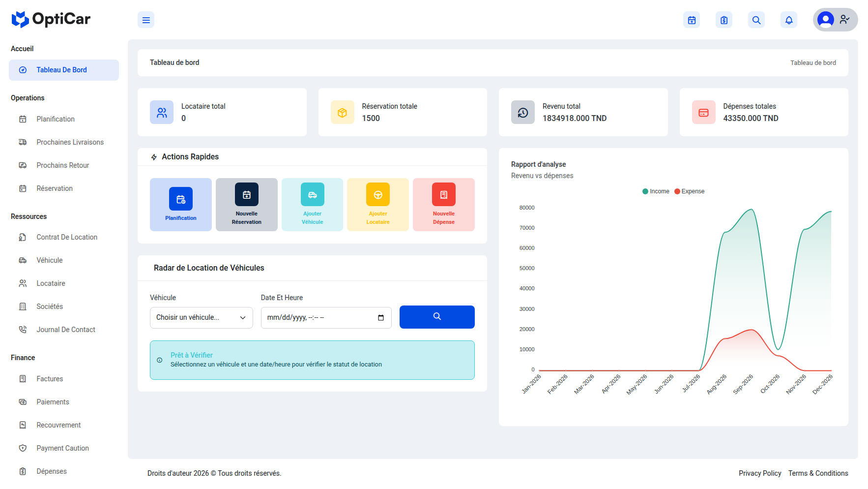
Task: Toggle the Expense legend series
Action: coord(690,191)
